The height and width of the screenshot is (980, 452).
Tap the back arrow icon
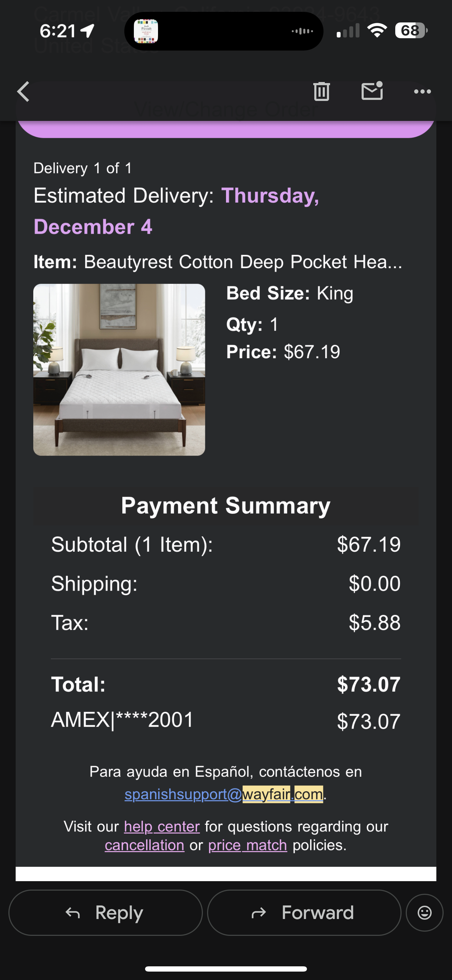(x=23, y=92)
